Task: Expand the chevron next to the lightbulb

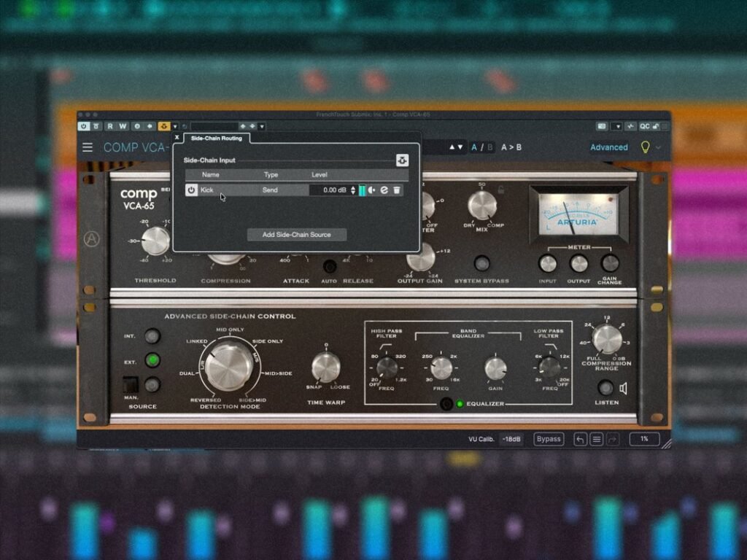Action: (659, 147)
